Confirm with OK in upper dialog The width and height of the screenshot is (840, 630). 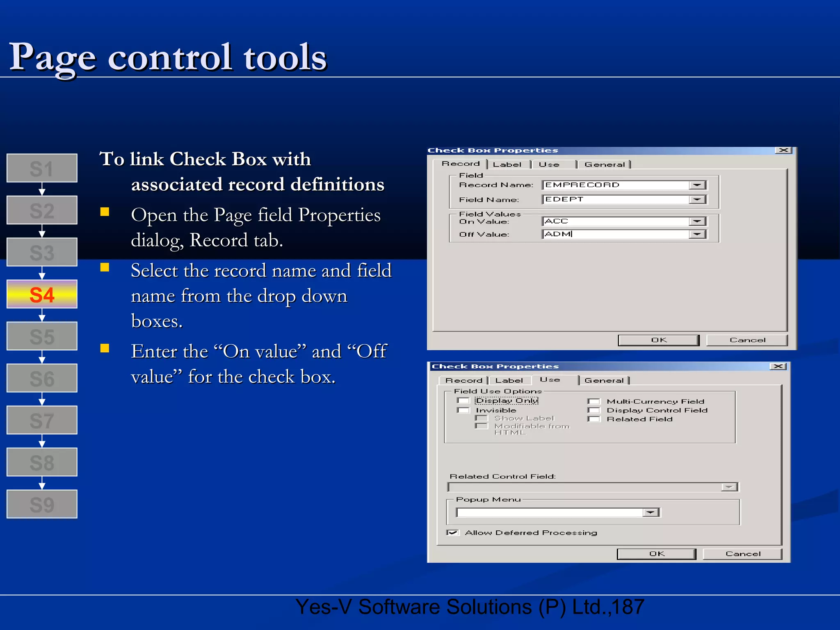[659, 340]
